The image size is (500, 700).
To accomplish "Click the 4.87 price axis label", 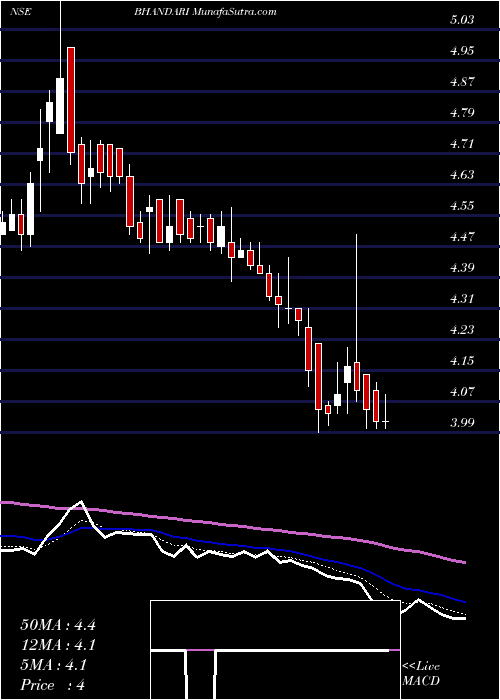I will coord(462,82).
